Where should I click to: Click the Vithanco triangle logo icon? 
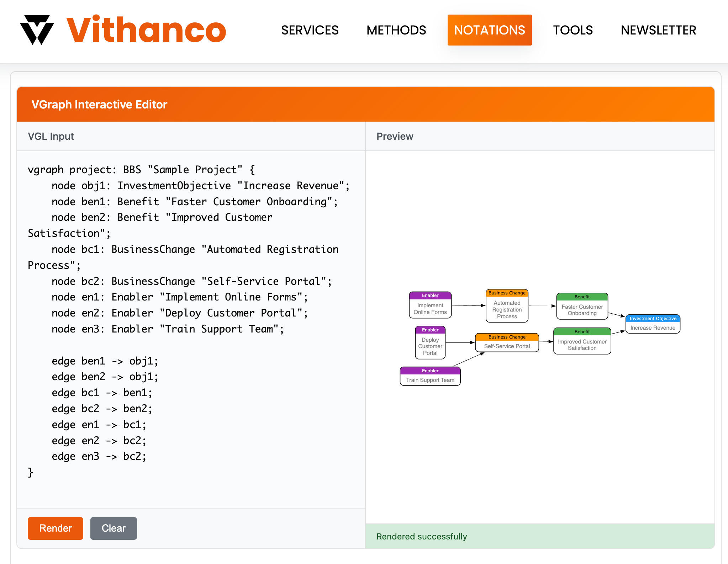(x=37, y=30)
